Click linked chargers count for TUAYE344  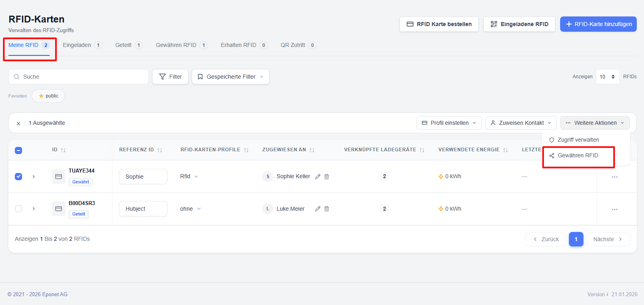tap(384, 176)
